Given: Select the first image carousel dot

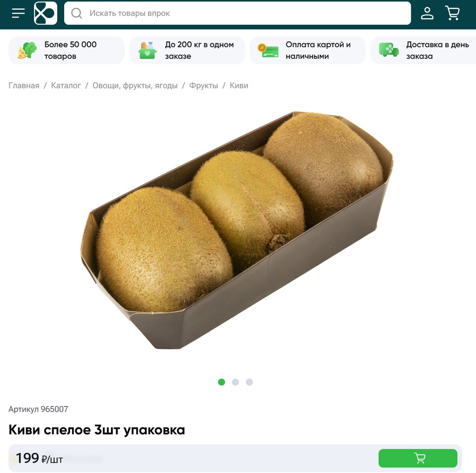Looking at the screenshot, I should click(222, 382).
